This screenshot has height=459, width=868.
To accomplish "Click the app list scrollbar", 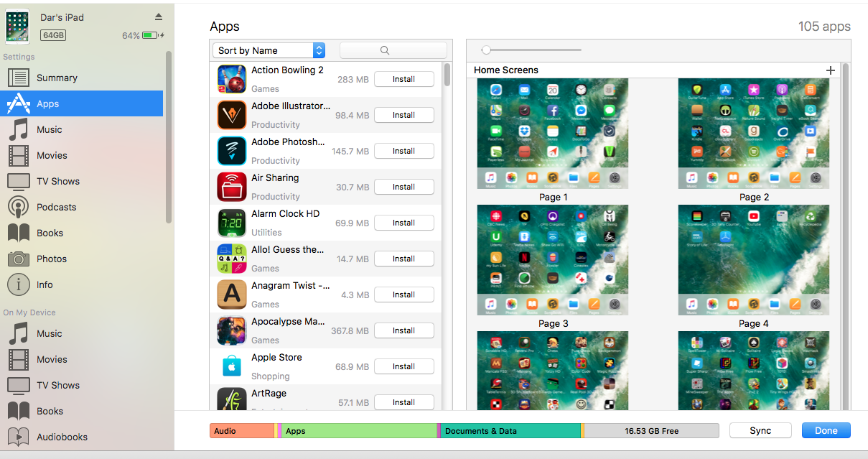I will coord(447,75).
